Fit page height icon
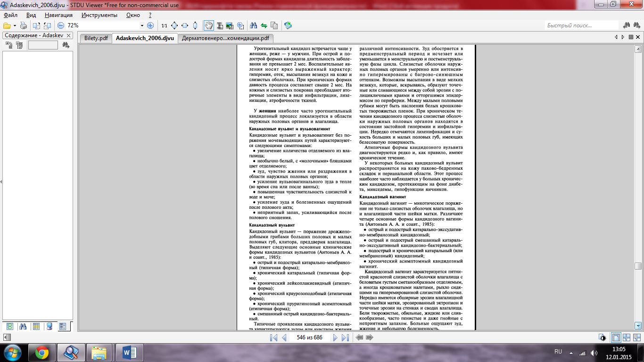The height and width of the screenshot is (362, 644). (195, 25)
